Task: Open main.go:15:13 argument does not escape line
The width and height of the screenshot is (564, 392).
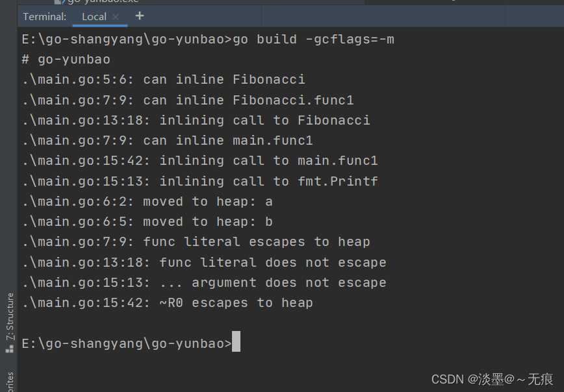Action: tap(86, 282)
